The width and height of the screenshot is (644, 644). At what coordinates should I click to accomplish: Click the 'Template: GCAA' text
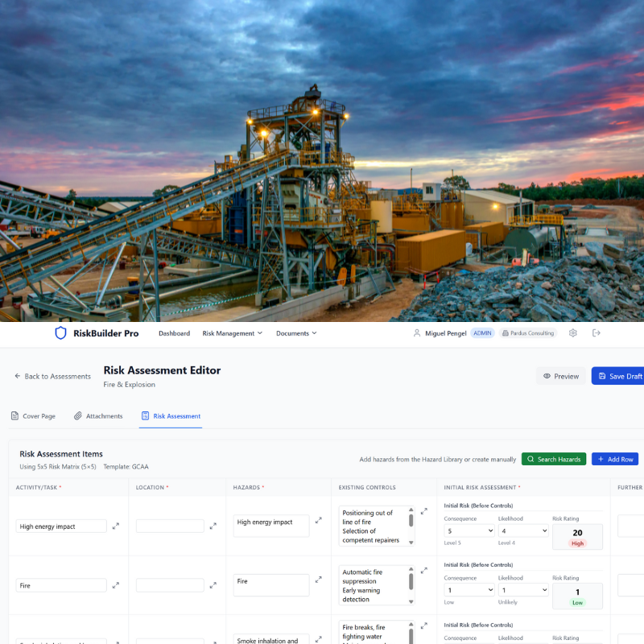tap(126, 467)
